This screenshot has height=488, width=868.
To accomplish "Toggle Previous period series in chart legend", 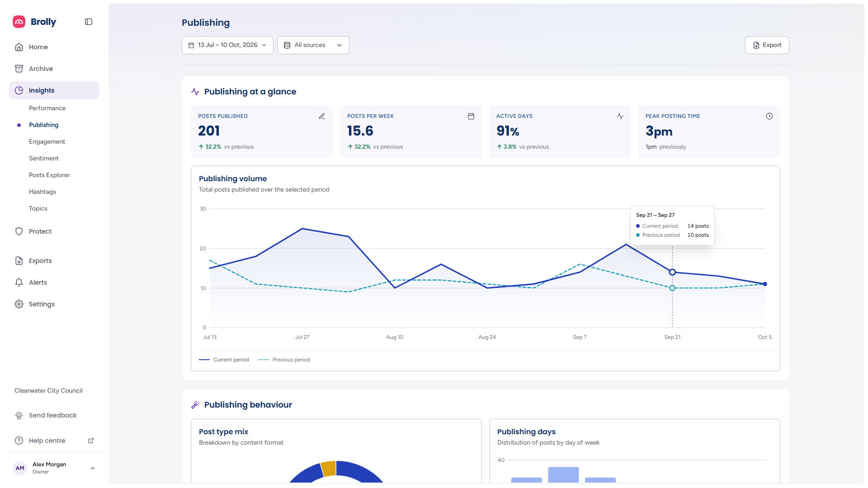I will tap(284, 360).
